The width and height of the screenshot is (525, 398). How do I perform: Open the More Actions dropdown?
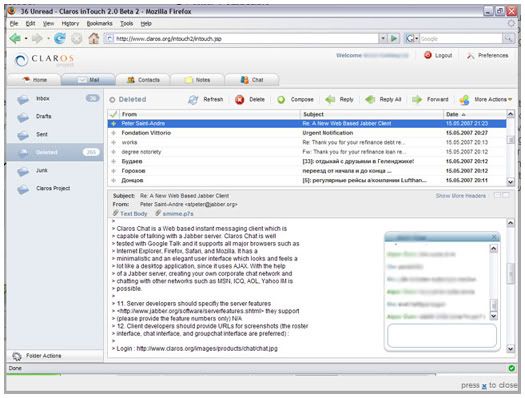(485, 99)
